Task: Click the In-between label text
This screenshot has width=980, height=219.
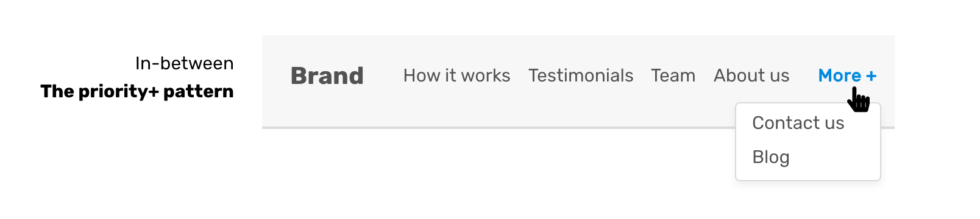Action: [185, 63]
